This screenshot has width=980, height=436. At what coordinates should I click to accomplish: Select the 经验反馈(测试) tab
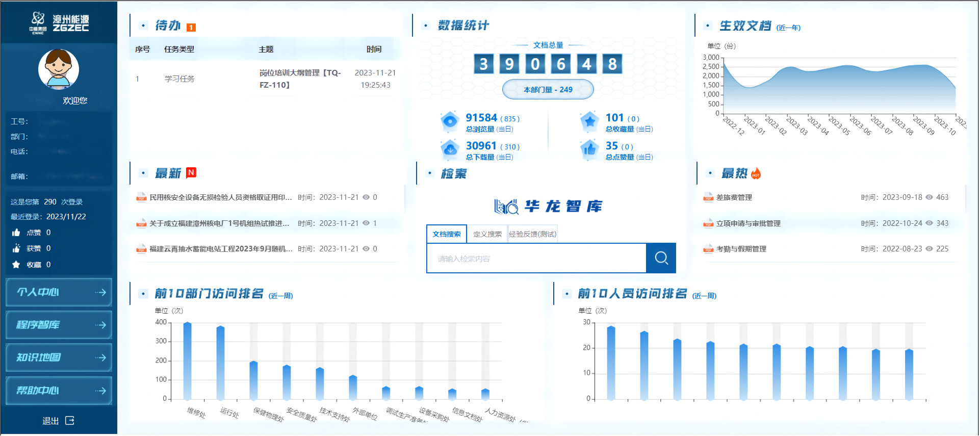532,234
